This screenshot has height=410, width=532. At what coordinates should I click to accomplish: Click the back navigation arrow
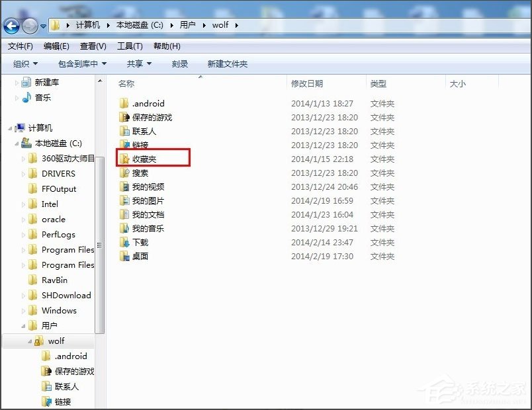pyautogui.click(x=11, y=25)
